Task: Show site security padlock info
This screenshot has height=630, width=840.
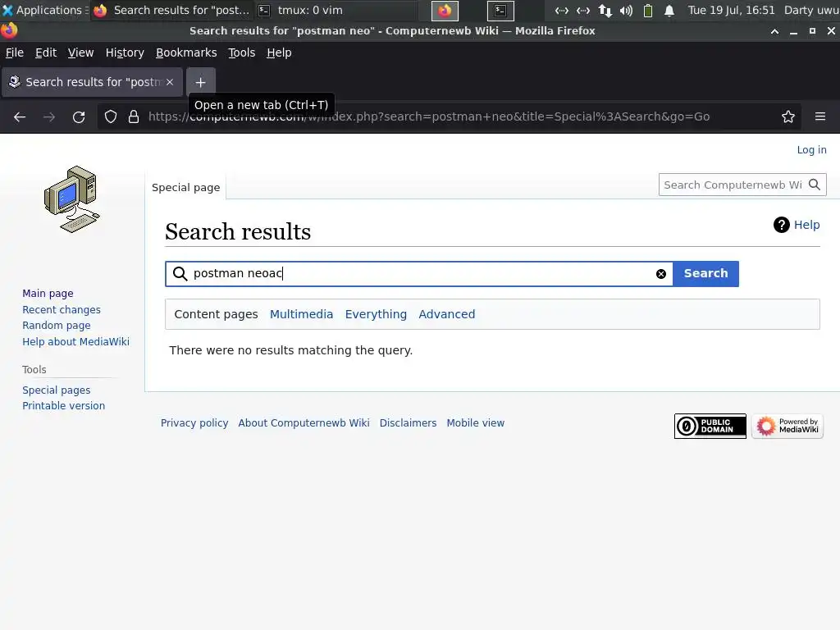Action: click(x=134, y=116)
